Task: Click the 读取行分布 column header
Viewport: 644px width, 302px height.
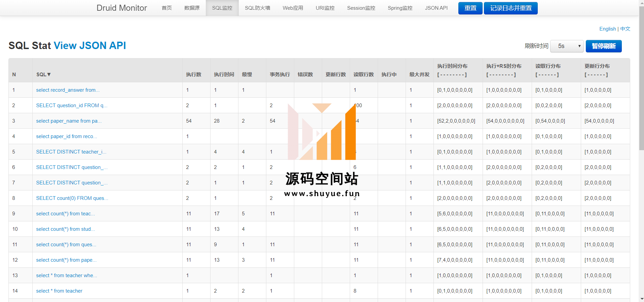Action: (548, 66)
